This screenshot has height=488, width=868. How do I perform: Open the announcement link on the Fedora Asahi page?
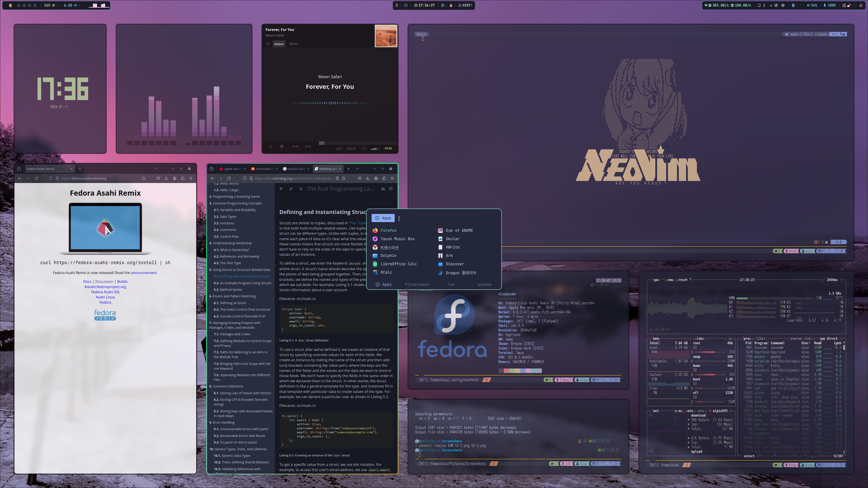tap(143, 273)
